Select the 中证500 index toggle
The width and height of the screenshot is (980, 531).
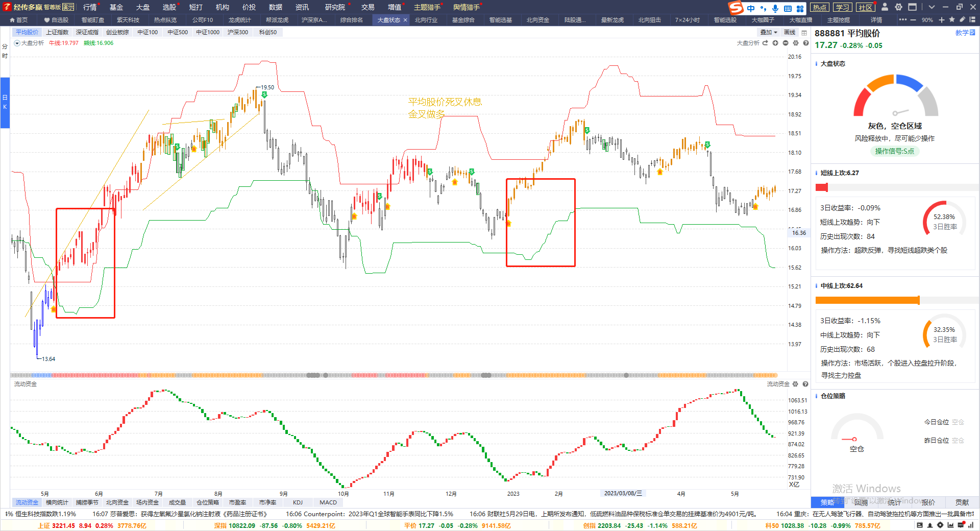(x=178, y=32)
